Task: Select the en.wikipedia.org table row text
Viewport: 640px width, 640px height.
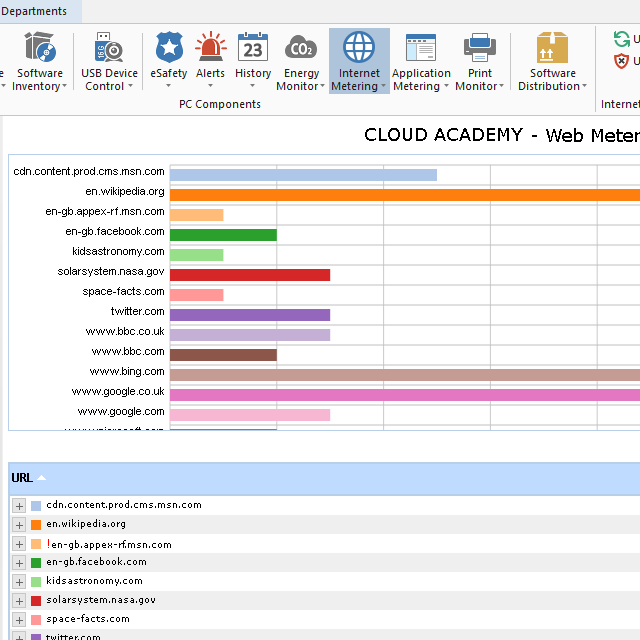Action: coord(86,524)
